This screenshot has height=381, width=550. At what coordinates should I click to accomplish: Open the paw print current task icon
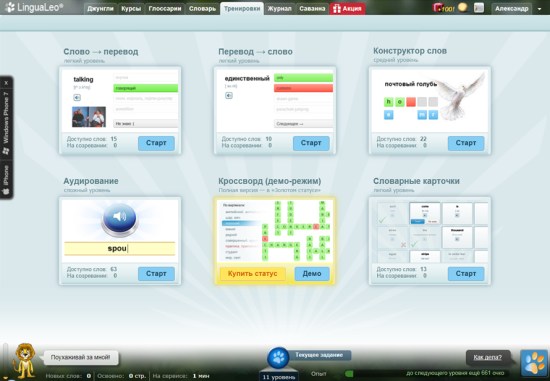click(x=278, y=358)
